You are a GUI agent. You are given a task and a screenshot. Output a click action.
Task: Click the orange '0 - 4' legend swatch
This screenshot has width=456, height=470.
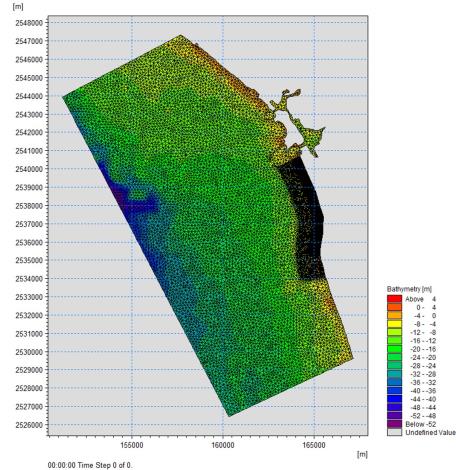[x=394, y=307]
